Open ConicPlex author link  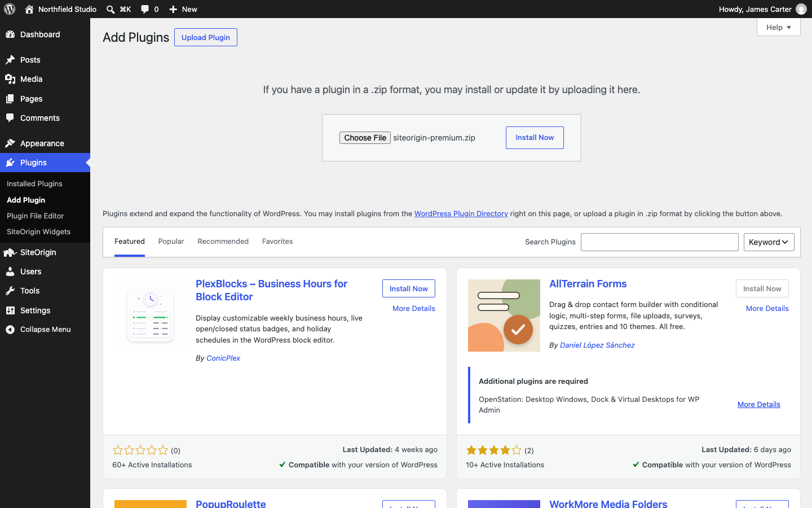[223, 358]
